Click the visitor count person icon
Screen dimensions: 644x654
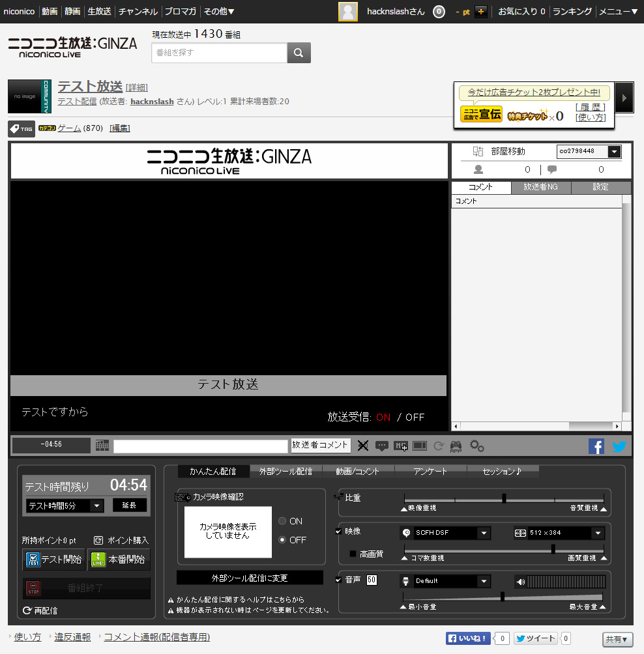point(478,169)
